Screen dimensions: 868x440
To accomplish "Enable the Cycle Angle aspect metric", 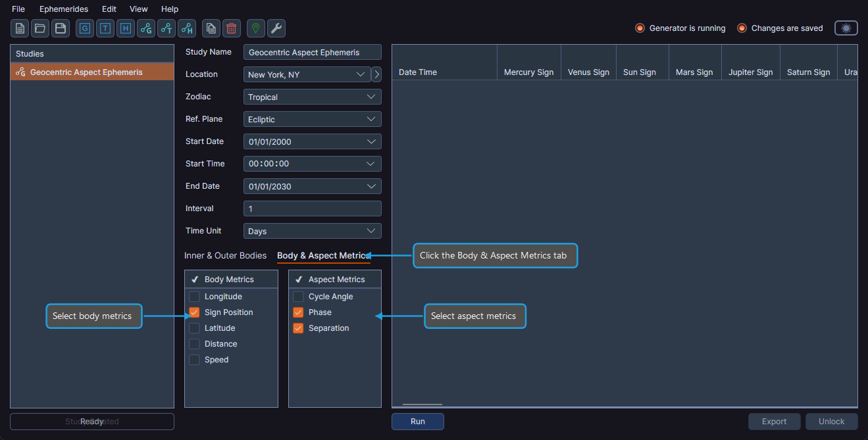I will pos(298,296).
